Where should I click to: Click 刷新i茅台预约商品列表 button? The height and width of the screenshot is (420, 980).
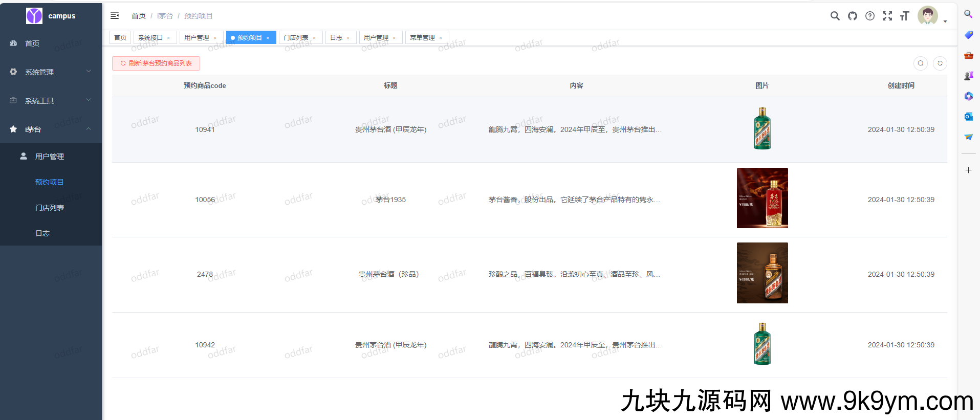[156, 63]
